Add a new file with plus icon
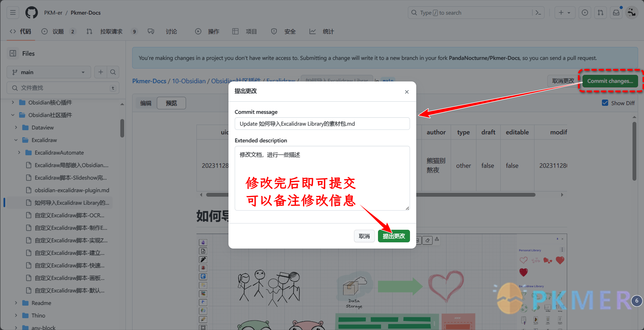The width and height of the screenshot is (644, 330). coord(100,72)
